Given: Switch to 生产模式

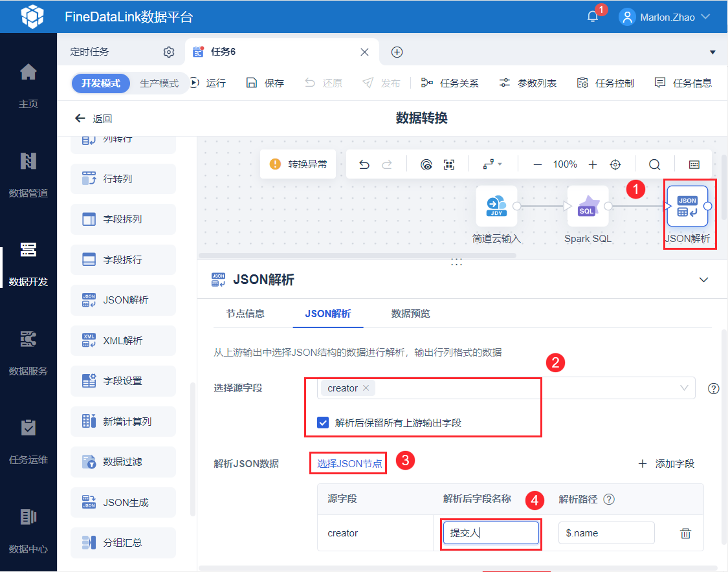Looking at the screenshot, I should [x=159, y=83].
